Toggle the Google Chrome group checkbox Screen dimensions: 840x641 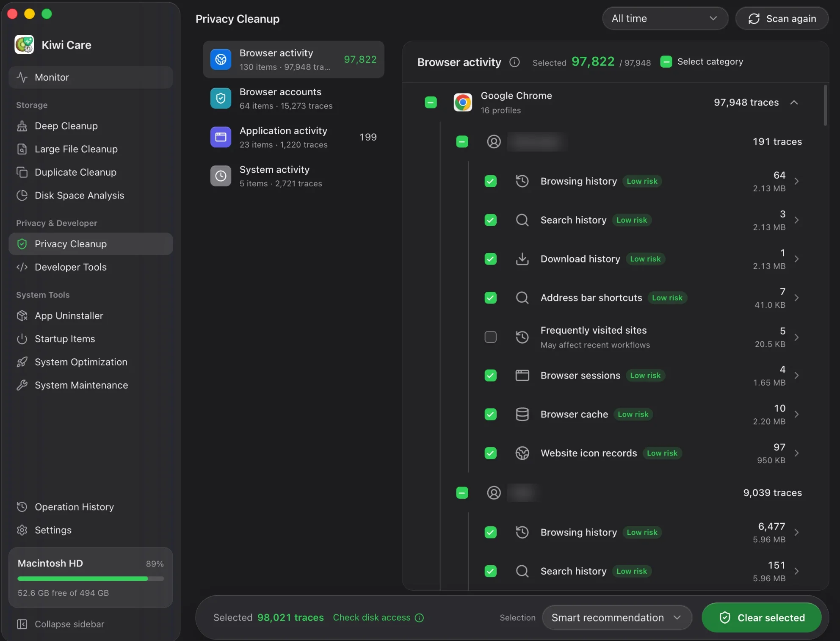point(431,102)
